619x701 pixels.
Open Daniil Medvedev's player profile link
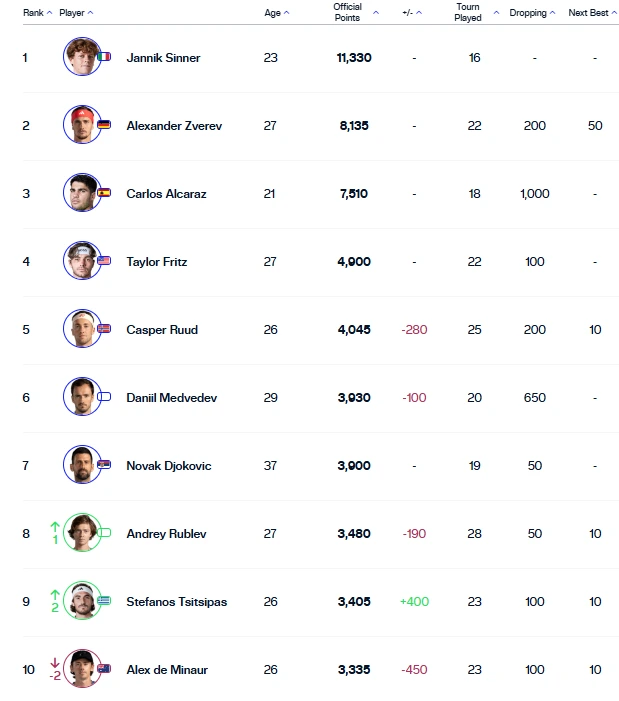[171, 398]
